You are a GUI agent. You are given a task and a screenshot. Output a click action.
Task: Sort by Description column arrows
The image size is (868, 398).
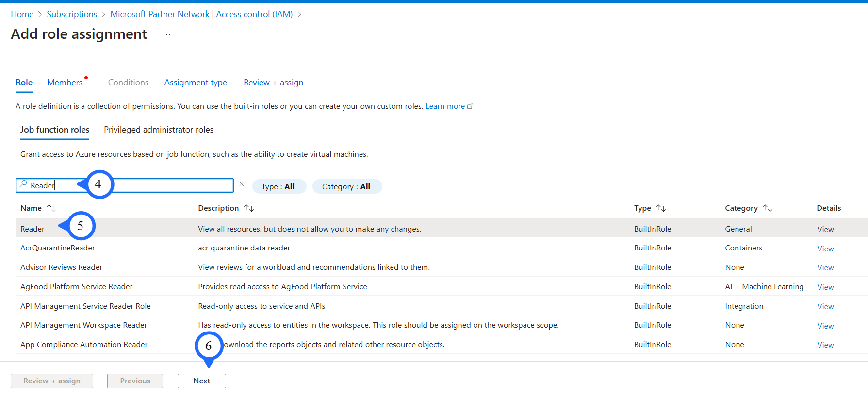pyautogui.click(x=249, y=208)
